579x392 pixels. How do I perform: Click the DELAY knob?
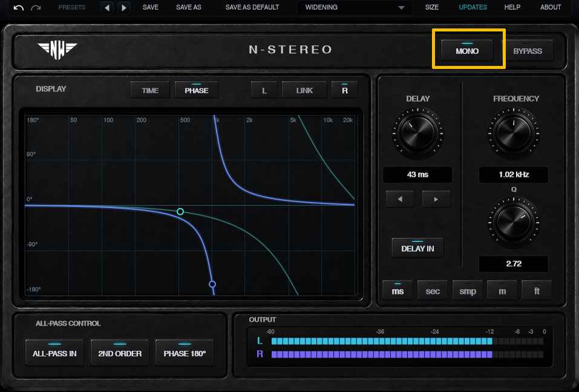pyautogui.click(x=418, y=133)
